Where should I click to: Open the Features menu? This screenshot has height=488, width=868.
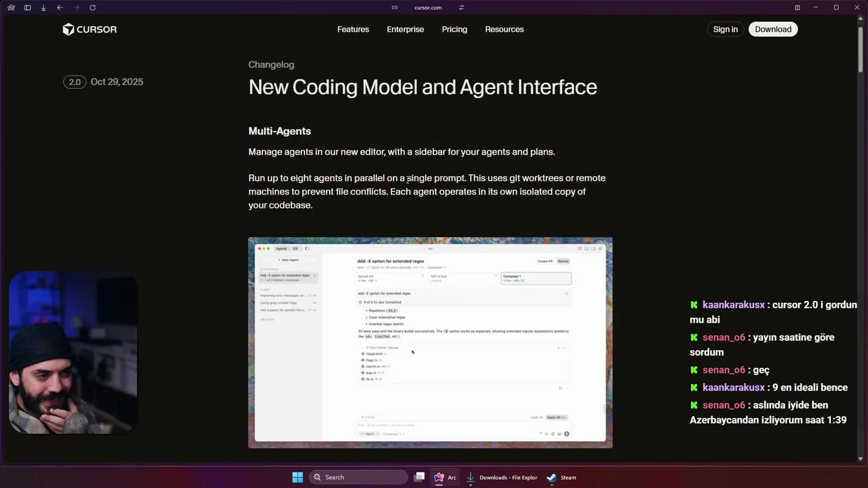[353, 29]
